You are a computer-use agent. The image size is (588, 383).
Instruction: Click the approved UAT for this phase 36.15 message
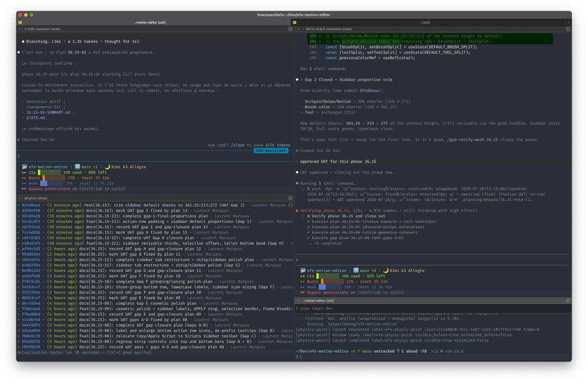(x=338, y=161)
